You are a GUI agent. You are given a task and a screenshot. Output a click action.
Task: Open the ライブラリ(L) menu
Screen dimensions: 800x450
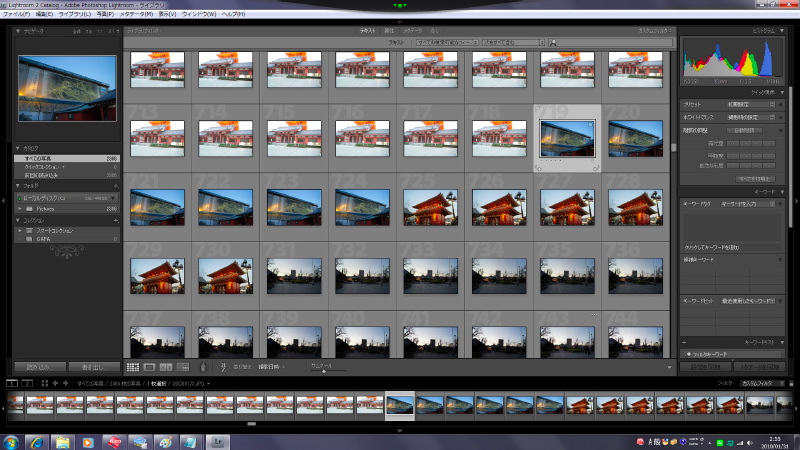[72, 14]
